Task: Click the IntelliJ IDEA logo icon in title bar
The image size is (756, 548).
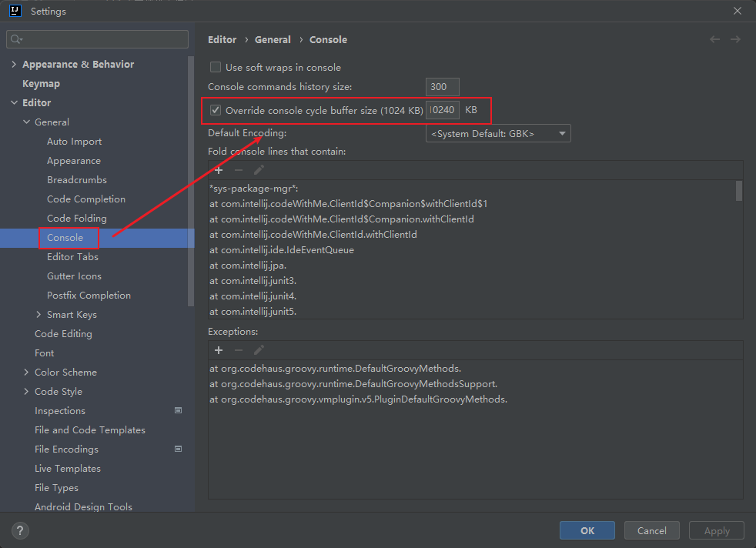Action: (x=15, y=11)
